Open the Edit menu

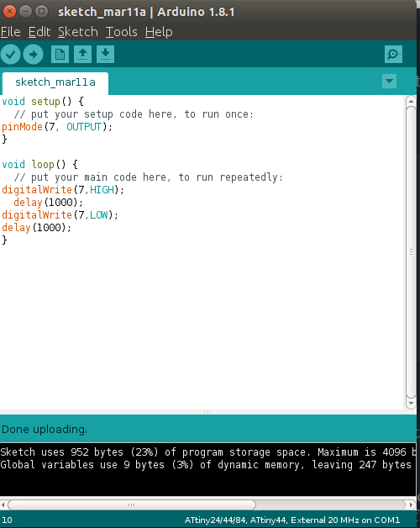click(39, 32)
